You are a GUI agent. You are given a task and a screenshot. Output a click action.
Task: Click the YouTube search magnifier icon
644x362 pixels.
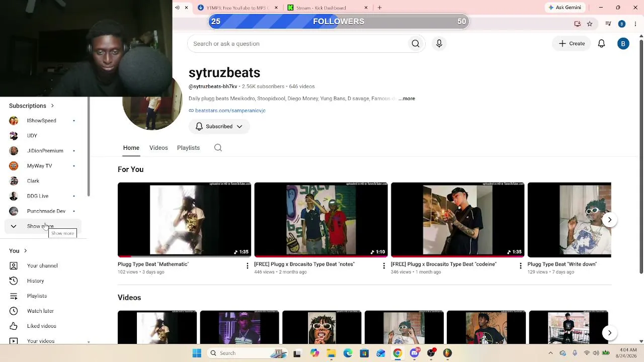tap(416, 44)
